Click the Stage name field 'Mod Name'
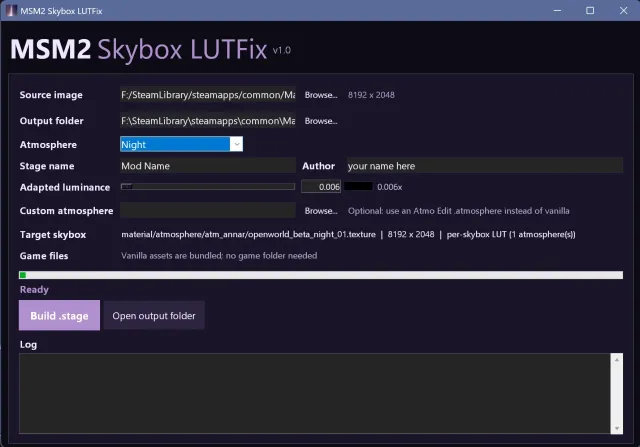The image size is (640, 447). click(208, 166)
